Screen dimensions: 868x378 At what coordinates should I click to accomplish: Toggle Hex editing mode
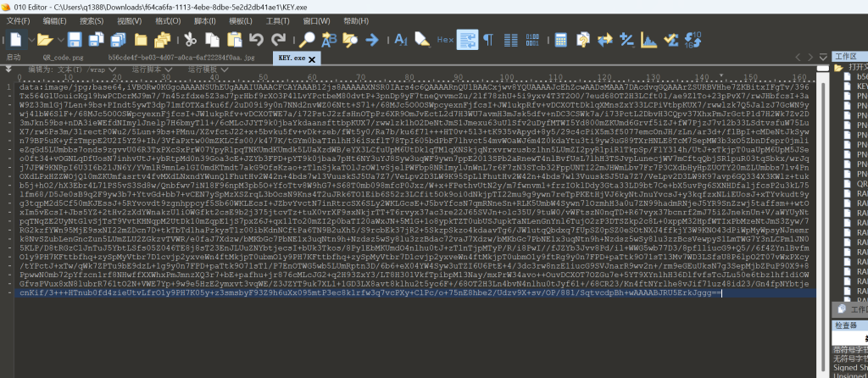click(x=444, y=39)
